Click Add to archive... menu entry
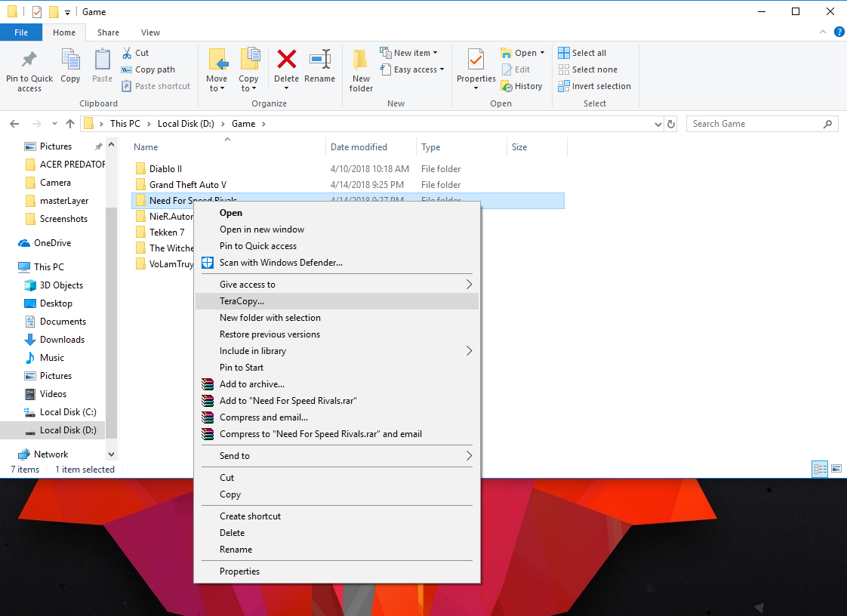 coord(337,384)
